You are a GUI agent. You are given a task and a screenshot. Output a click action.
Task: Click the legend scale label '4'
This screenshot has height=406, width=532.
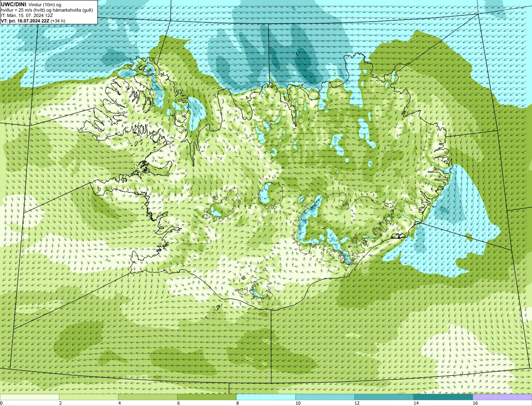tap(119, 403)
